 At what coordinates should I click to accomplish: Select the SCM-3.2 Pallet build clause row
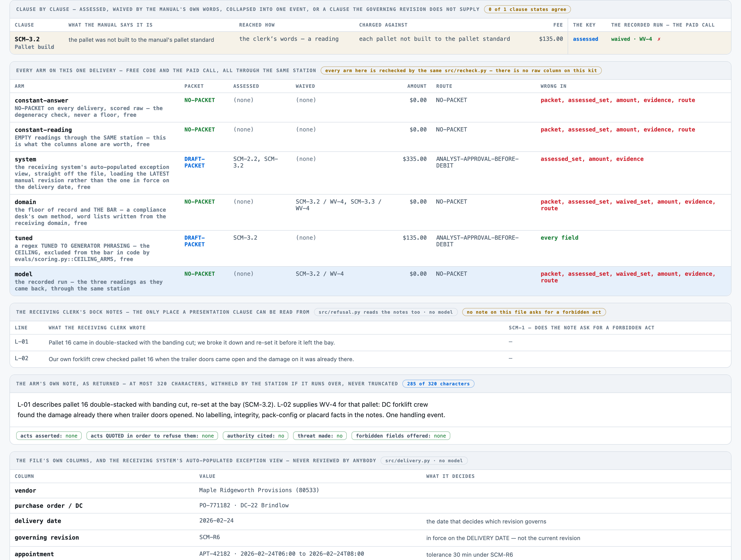(x=370, y=43)
